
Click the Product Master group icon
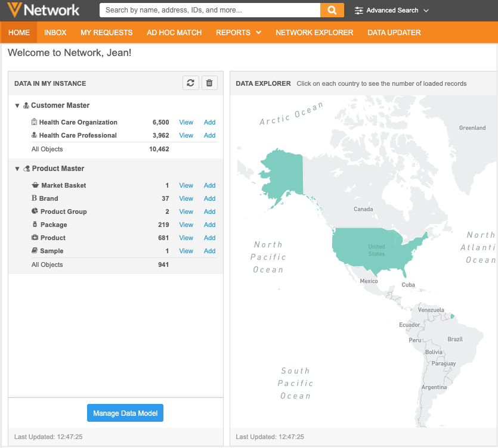pos(27,169)
